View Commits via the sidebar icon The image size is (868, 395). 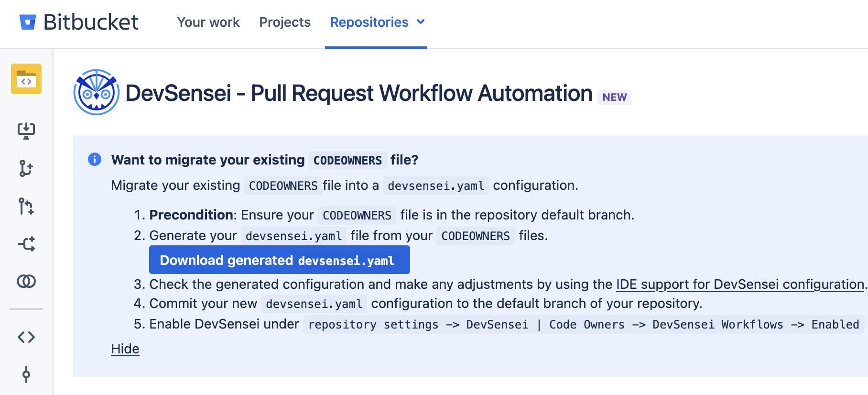pos(26,374)
